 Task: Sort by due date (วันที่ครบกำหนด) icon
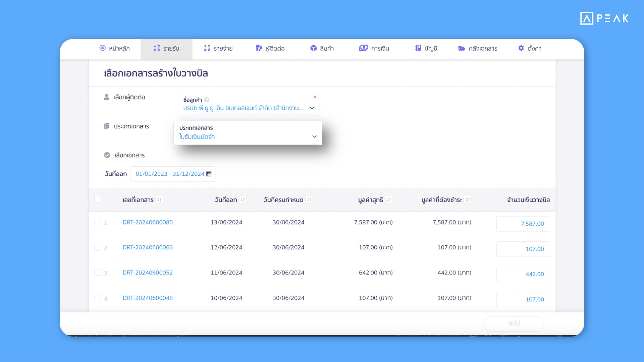(309, 200)
